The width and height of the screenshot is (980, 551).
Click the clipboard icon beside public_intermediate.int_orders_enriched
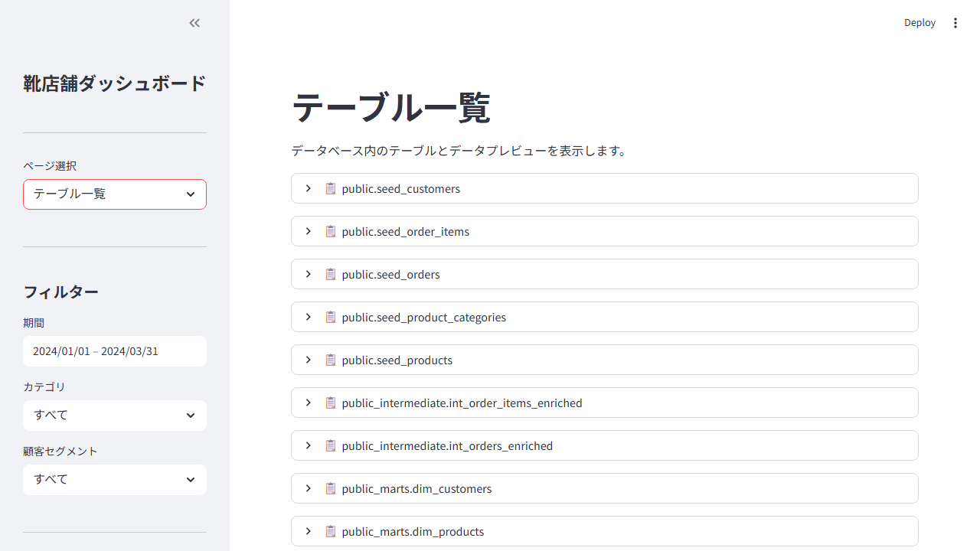(x=331, y=445)
